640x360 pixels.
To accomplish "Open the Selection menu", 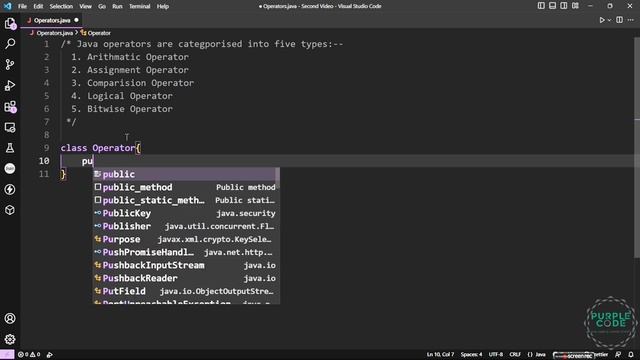I will coord(61,6).
